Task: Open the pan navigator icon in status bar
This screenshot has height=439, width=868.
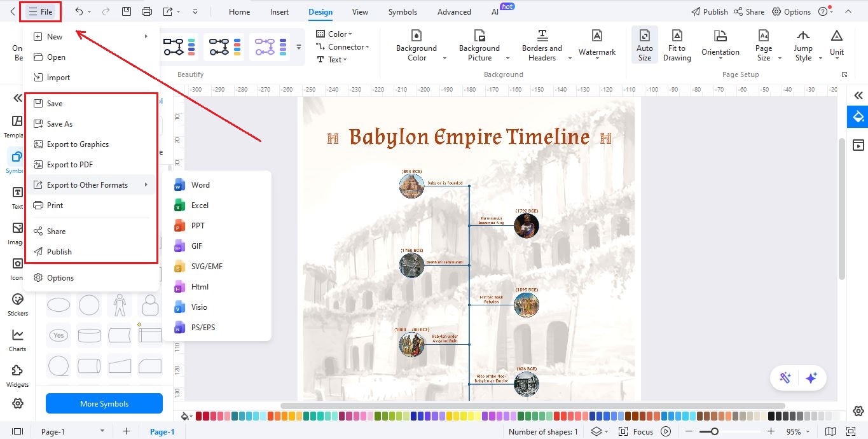Action: point(831,431)
